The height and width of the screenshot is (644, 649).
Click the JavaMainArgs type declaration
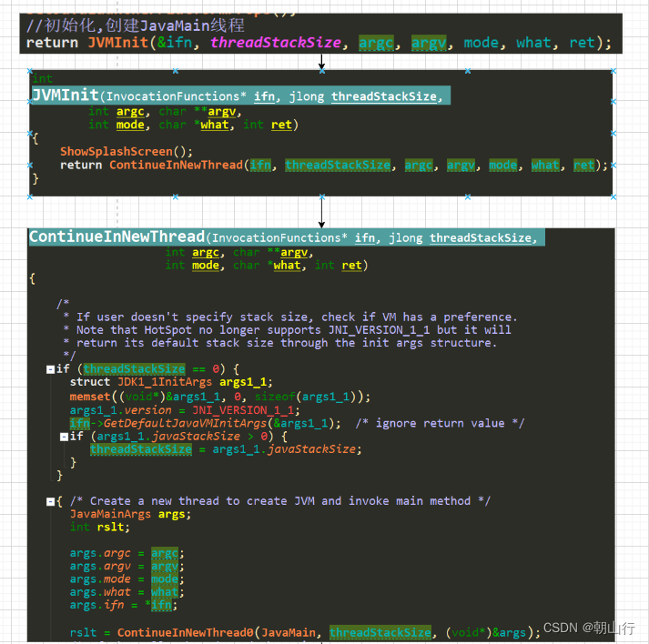tap(110, 514)
